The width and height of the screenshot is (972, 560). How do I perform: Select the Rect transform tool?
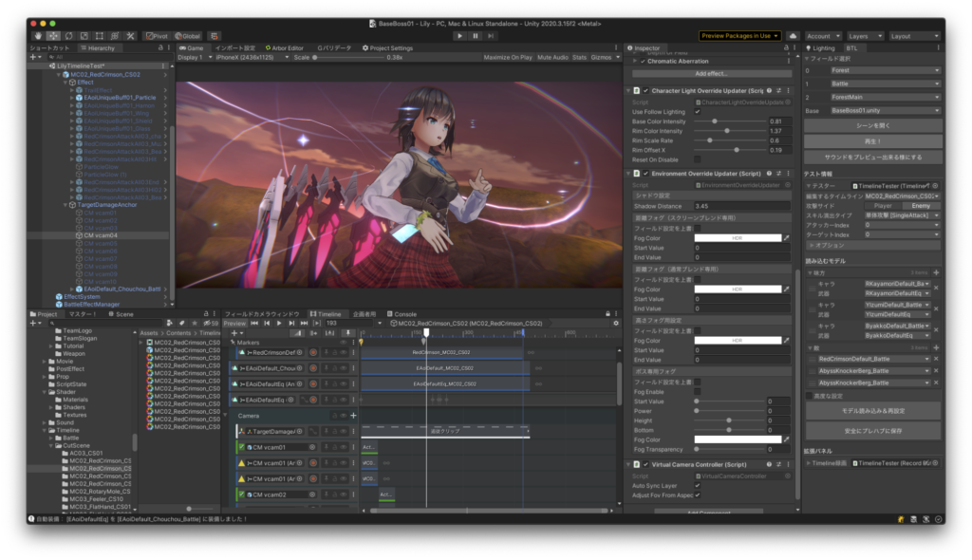[99, 36]
